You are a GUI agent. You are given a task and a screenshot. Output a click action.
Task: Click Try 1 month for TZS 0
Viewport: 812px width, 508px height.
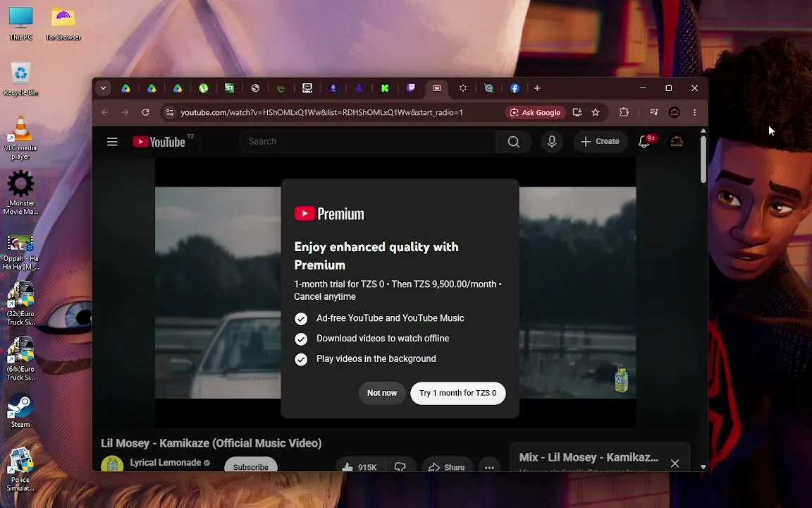pyautogui.click(x=457, y=393)
